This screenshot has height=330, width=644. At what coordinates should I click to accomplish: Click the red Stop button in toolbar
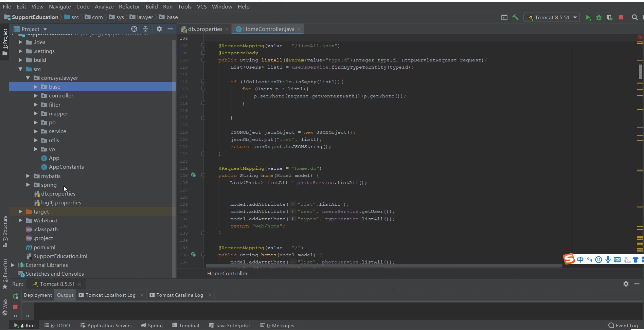pos(621,17)
